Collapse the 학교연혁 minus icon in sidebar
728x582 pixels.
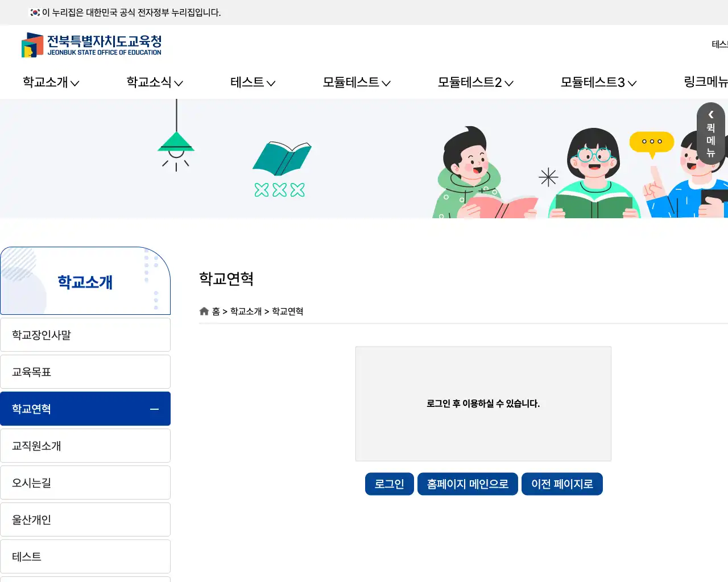tap(154, 409)
